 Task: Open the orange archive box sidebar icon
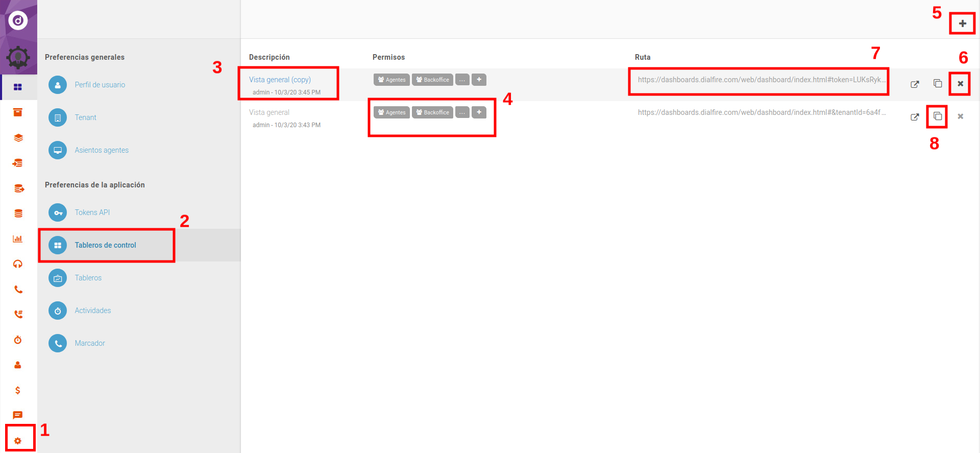tap(18, 112)
